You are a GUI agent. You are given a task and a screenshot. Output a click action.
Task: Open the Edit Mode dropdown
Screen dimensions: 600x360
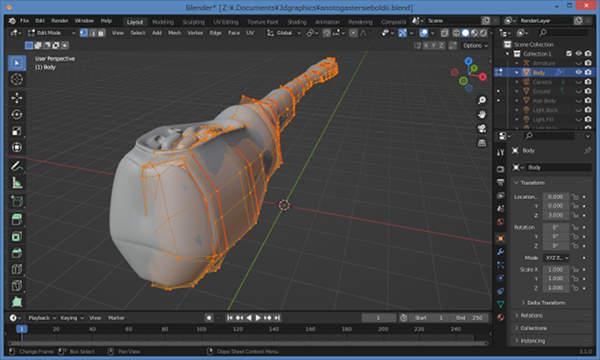click(51, 33)
